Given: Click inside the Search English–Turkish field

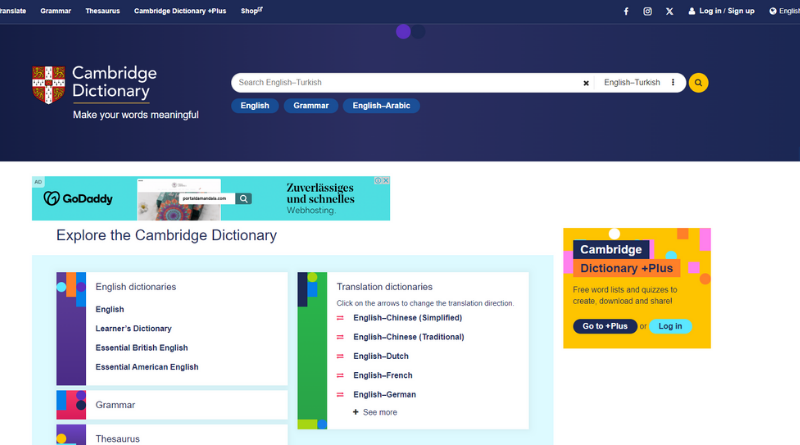Looking at the screenshot, I should [x=406, y=83].
